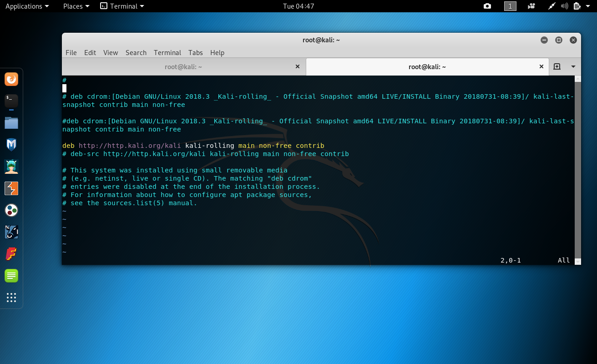
Task: Click 'entries were disabled' comment line
Action: pos(191,187)
